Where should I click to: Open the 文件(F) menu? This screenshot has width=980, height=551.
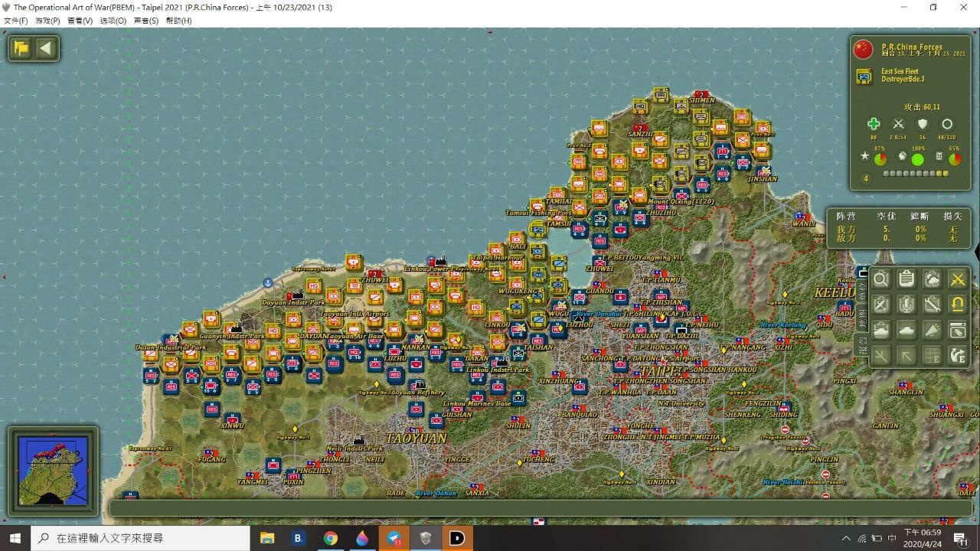tap(16, 21)
